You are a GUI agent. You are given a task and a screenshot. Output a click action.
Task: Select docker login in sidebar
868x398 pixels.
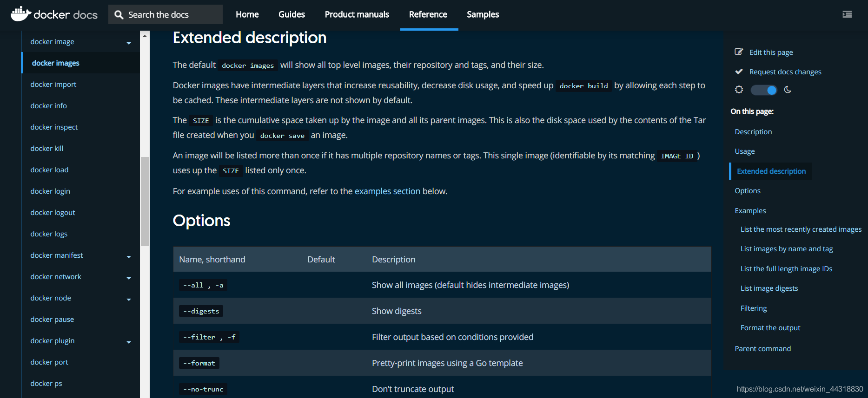click(50, 191)
